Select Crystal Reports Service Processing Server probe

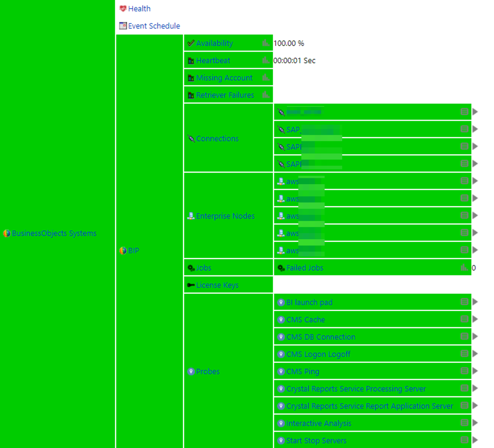[356, 389]
